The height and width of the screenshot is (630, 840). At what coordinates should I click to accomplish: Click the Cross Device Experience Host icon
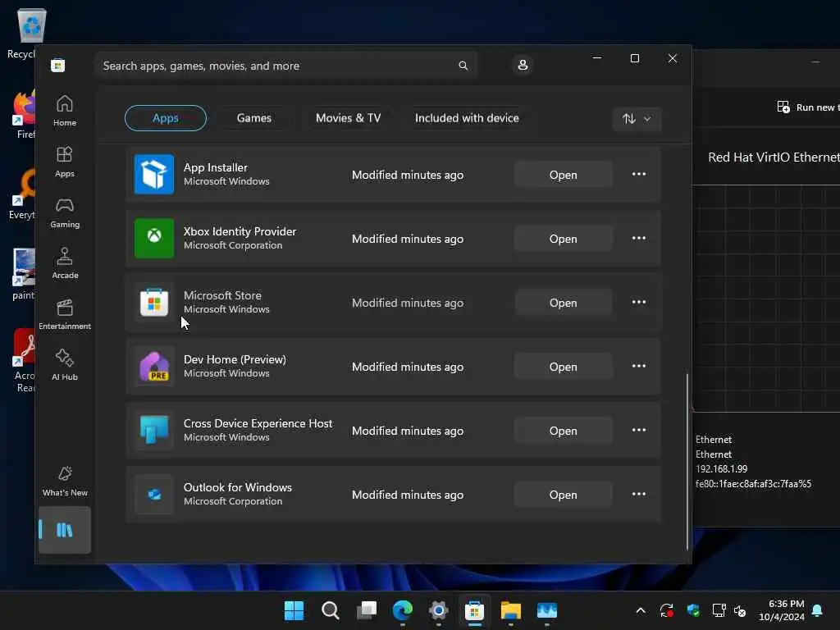[x=153, y=430]
